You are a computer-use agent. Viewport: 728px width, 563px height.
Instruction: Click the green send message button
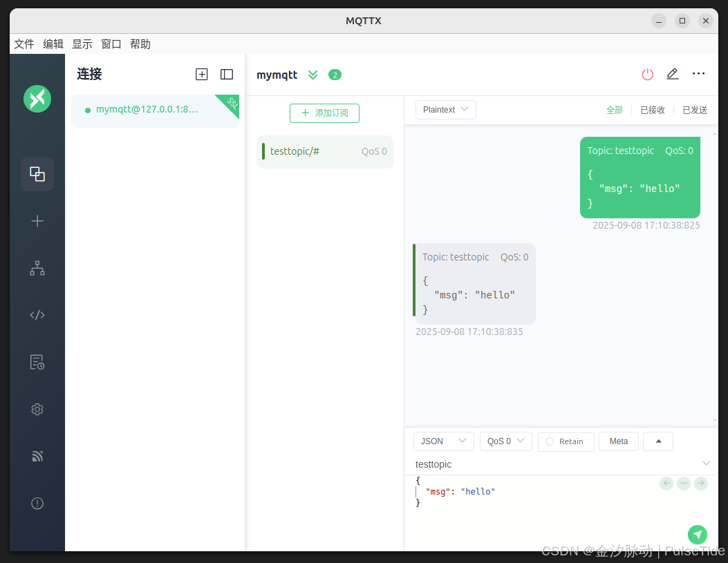pyautogui.click(x=697, y=535)
